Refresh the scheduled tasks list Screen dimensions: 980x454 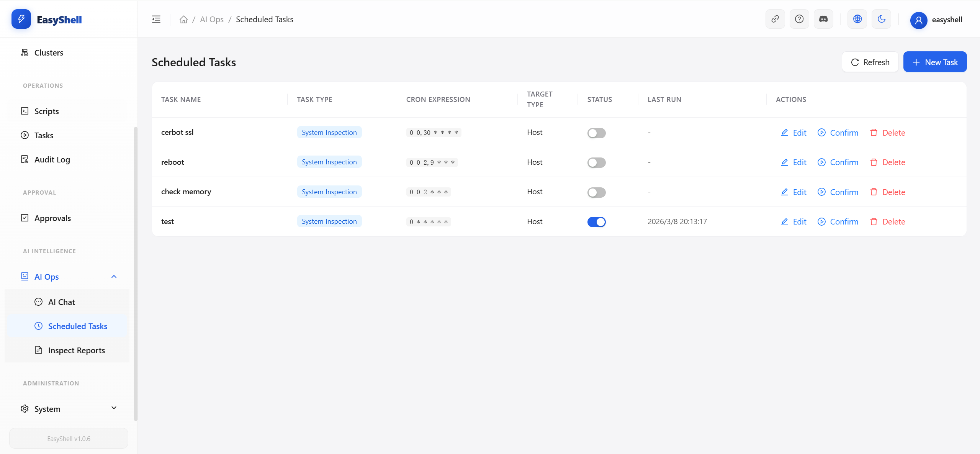[x=870, y=62]
